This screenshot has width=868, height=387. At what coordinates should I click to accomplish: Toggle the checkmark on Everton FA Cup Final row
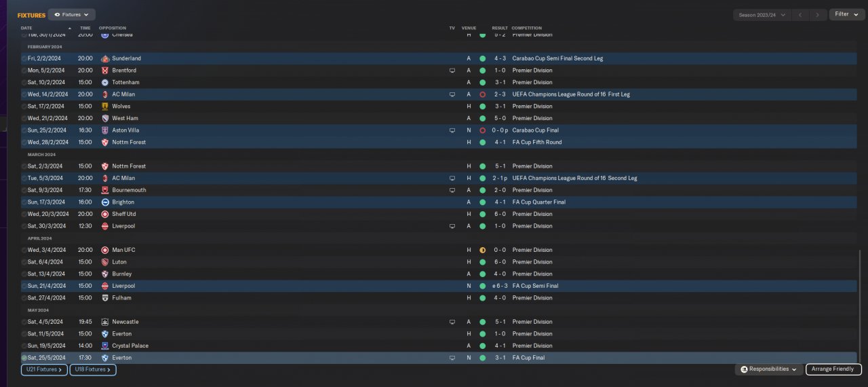tap(24, 358)
